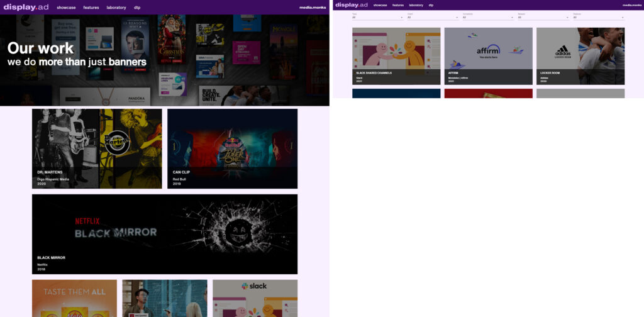
Task: Open the Complexity filter dropdown
Action: [x=488, y=18]
